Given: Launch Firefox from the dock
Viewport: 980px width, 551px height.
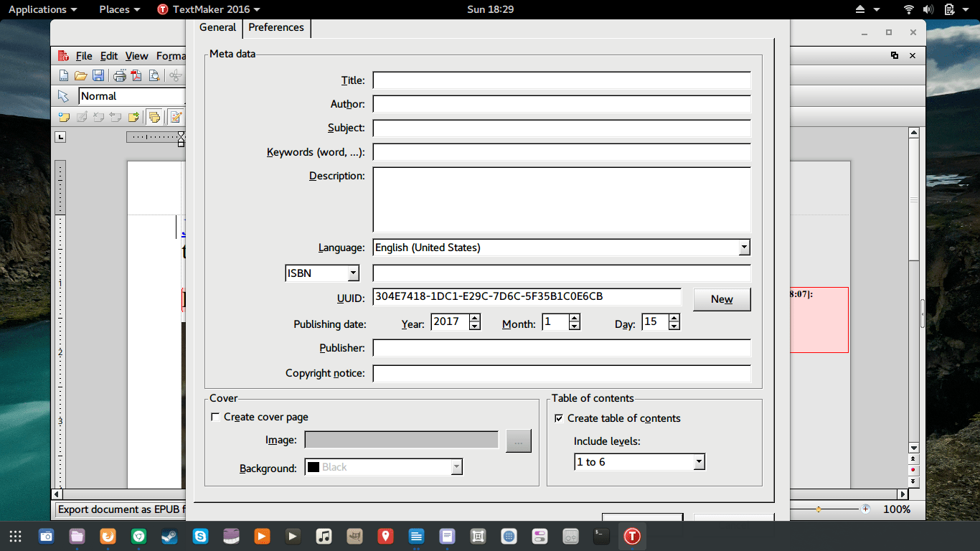Looking at the screenshot, I should click(x=108, y=536).
